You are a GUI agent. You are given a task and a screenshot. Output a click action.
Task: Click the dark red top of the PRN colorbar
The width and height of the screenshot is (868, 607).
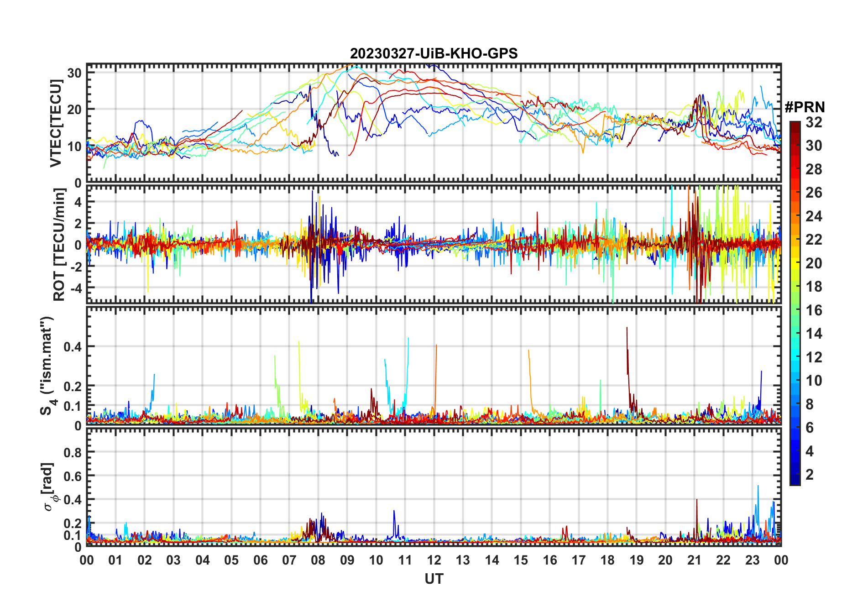click(795, 125)
